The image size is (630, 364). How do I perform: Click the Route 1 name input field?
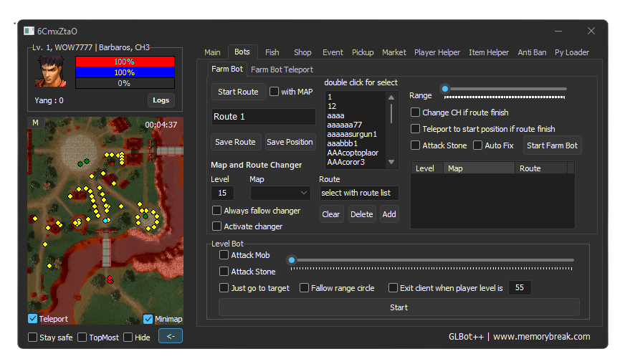tap(263, 117)
